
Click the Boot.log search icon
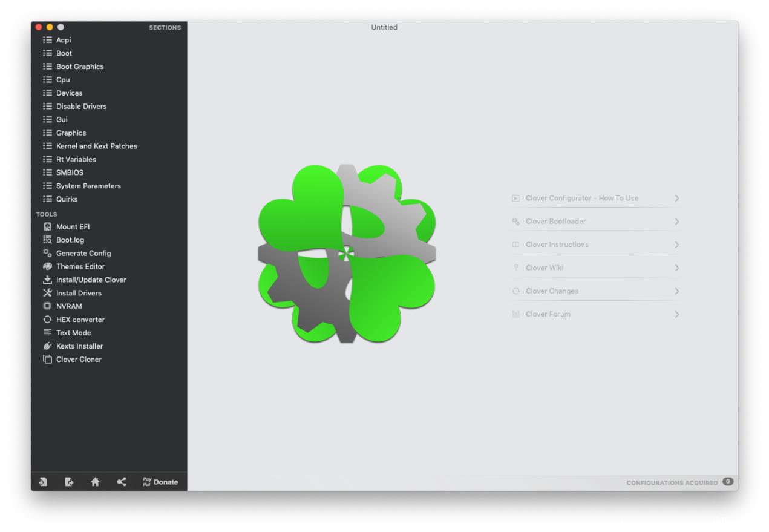tap(47, 240)
